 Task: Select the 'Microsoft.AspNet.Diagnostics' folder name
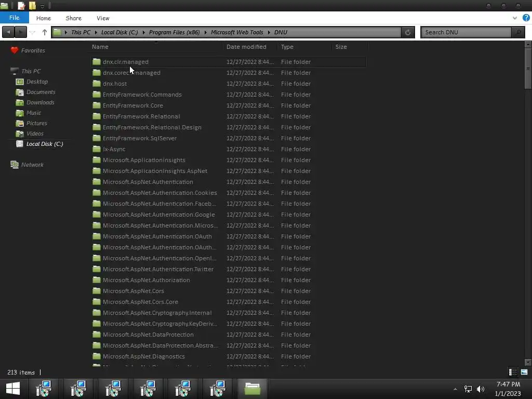pos(144,356)
